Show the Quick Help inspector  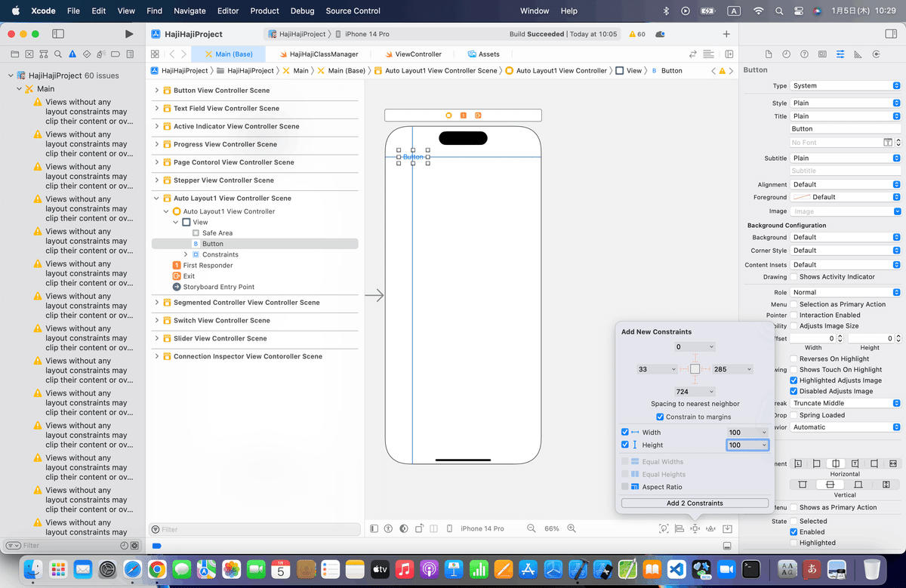point(804,54)
